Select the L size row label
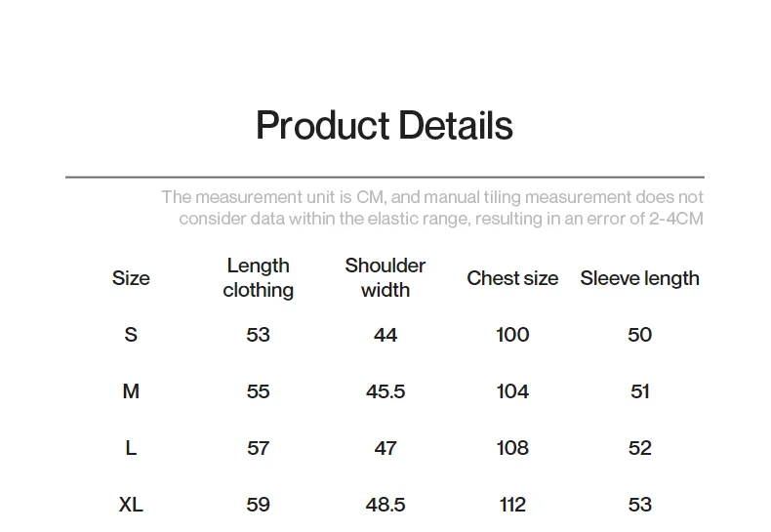Image resolution: width=771 pixels, height=532 pixels. click(x=131, y=448)
